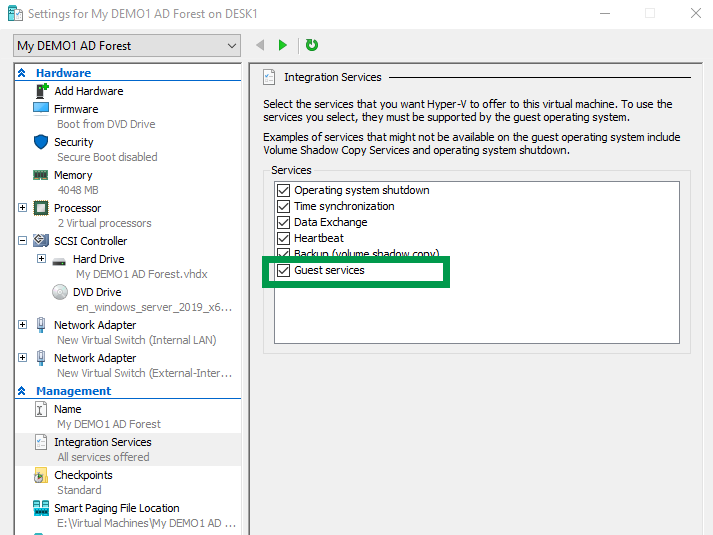Select the Firmware settings item
This screenshot has height=535, width=713.
point(76,109)
